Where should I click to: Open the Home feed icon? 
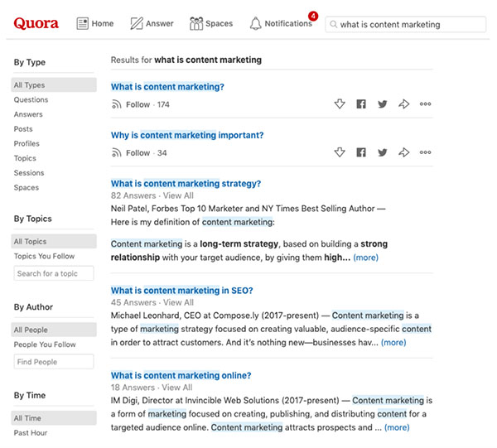82,23
